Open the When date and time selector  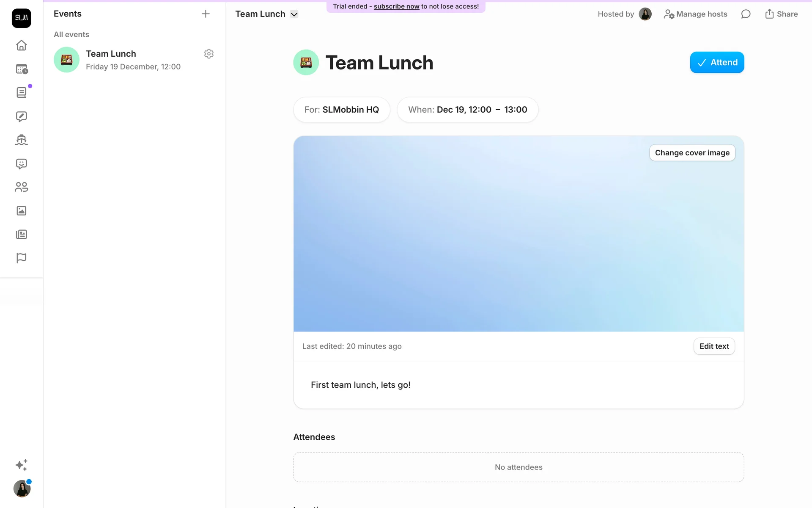(467, 110)
